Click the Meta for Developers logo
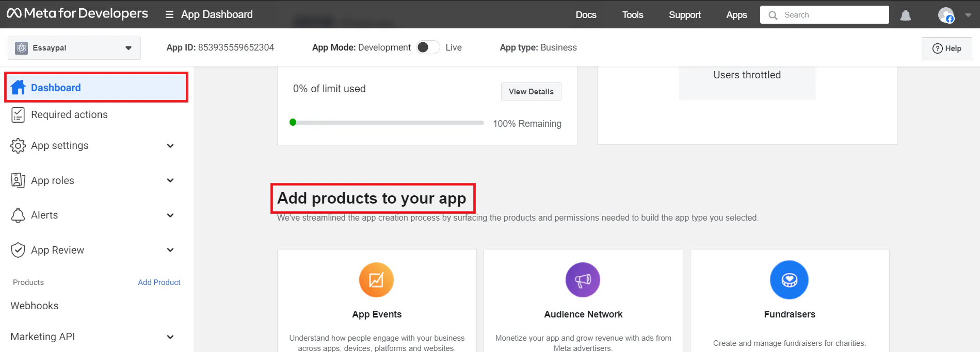 [77, 14]
